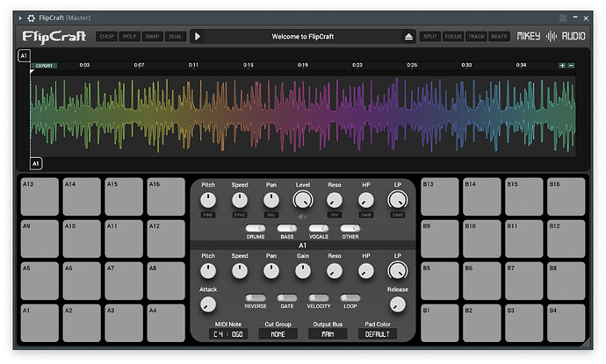The width and height of the screenshot is (606, 364).
Task: Trigger pad B13
Action: point(440,196)
